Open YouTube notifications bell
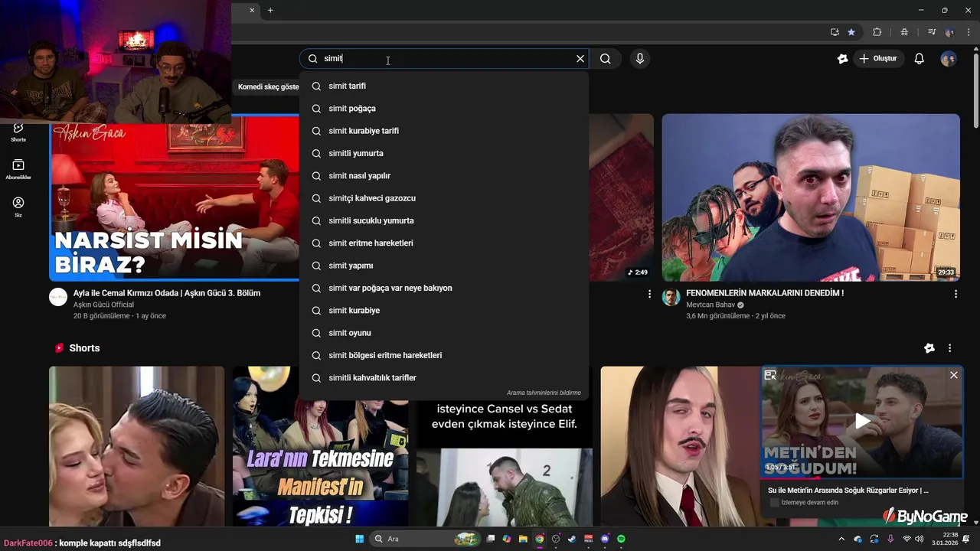 click(x=920, y=59)
